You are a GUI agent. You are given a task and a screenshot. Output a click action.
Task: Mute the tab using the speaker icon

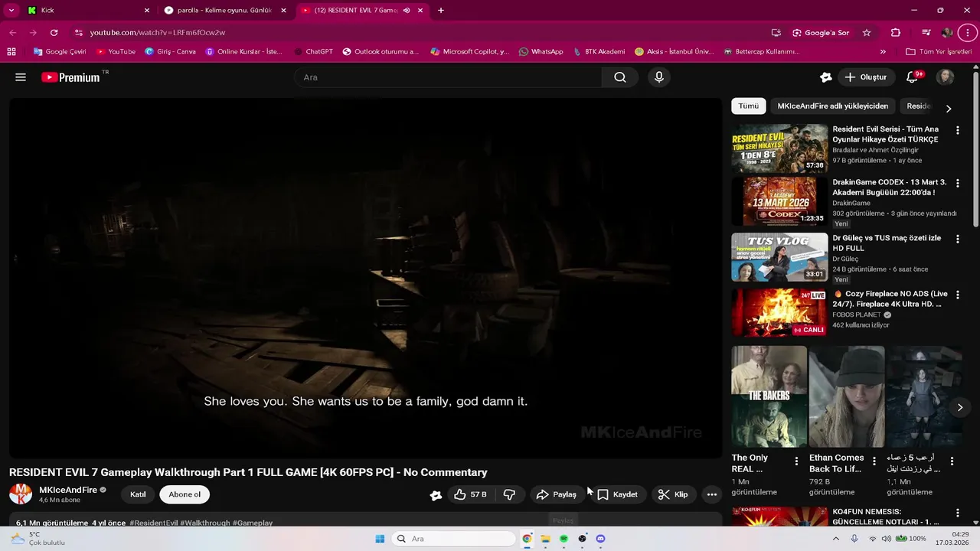407,11
